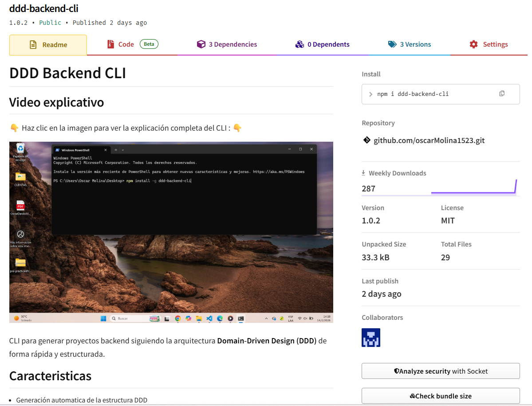
Task: Click the Versions tags icon
Action: [x=392, y=44]
